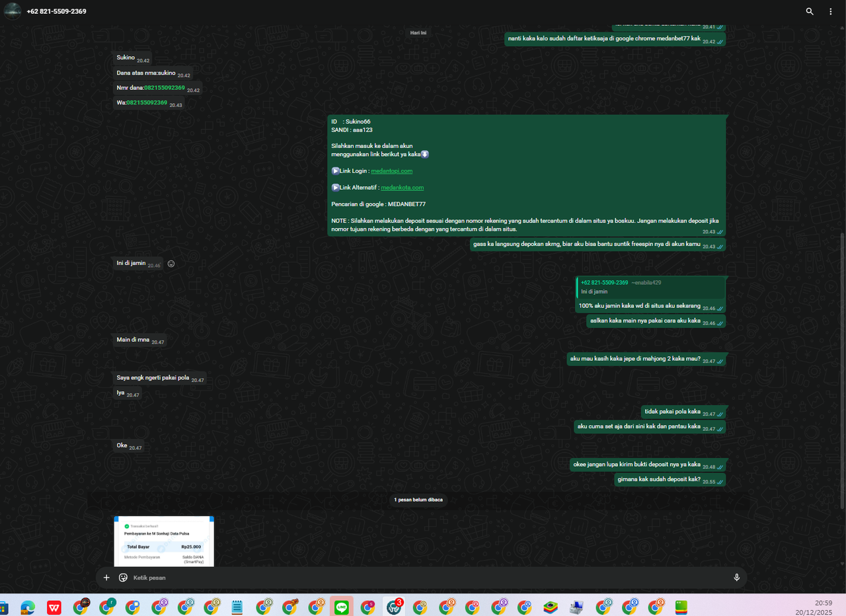Select message "aku mau kasih kaka jepe di mahjong 2"
This screenshot has width=846, height=616.
(646, 360)
